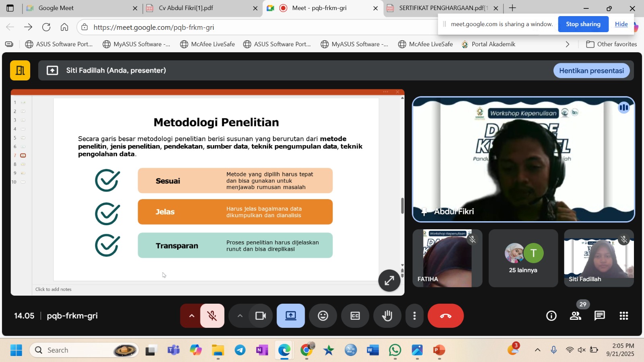Click the red leave call button
The width and height of the screenshot is (644, 362).
446,316
